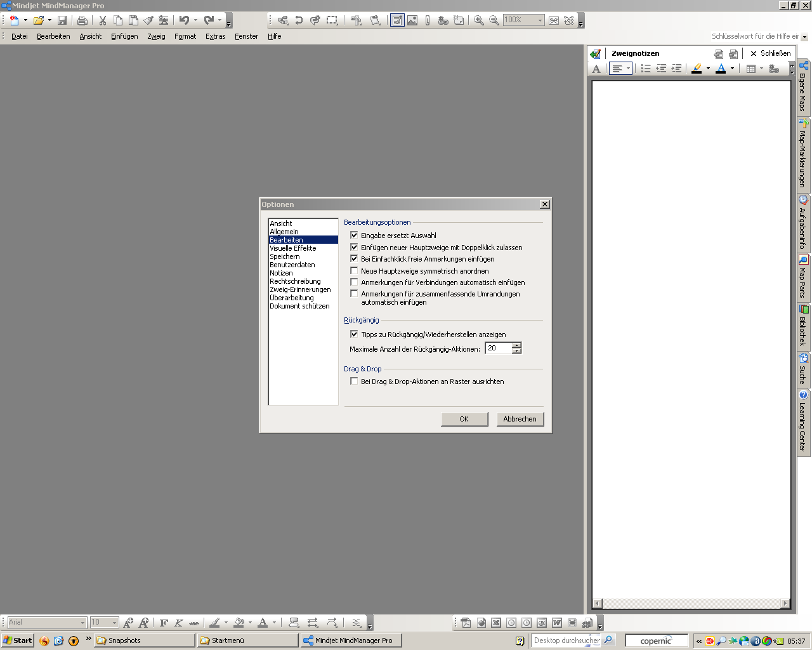Click the bold F formatting icon
Image resolution: width=812 pixels, height=650 pixels.
[x=164, y=623]
